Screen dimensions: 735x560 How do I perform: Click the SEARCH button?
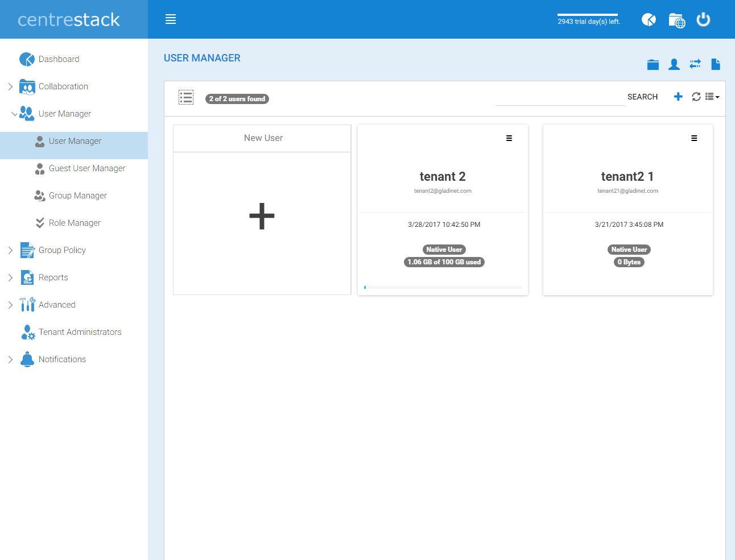643,97
